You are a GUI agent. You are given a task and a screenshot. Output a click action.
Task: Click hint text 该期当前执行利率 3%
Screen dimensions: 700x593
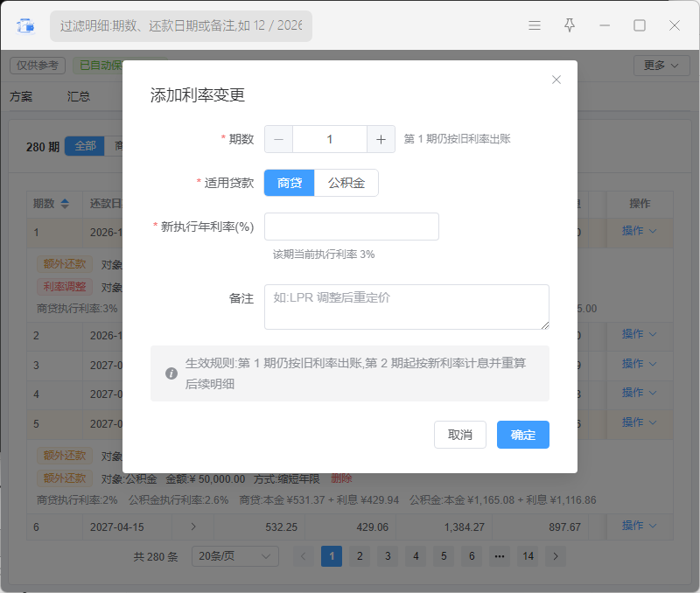[x=324, y=255]
